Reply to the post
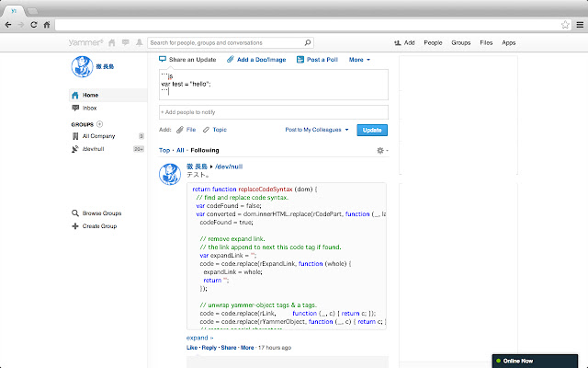The image size is (588, 368). point(209,348)
